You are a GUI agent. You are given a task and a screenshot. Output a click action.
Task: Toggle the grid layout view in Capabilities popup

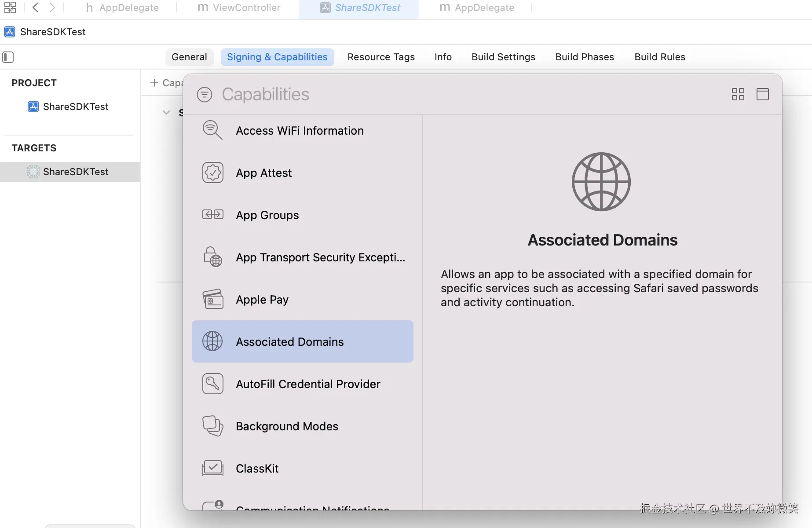(x=738, y=94)
